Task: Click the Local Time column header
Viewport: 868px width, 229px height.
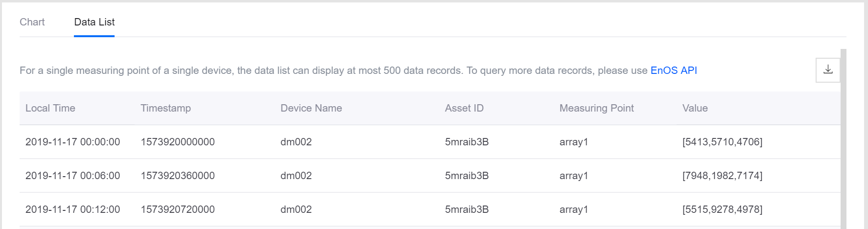Action: (x=50, y=108)
